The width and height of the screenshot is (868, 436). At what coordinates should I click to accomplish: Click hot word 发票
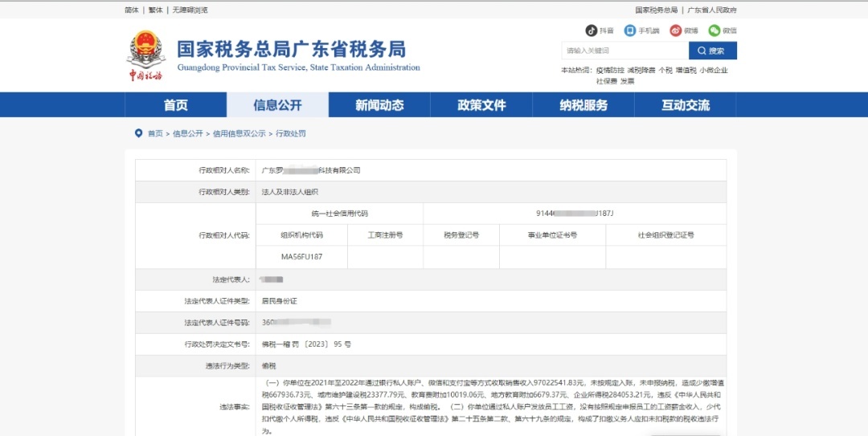627,81
